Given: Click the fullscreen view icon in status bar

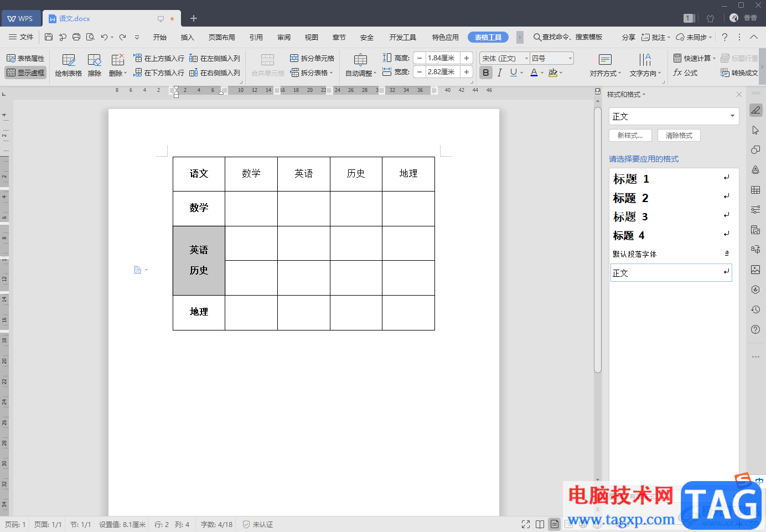Looking at the screenshot, I should (526, 524).
